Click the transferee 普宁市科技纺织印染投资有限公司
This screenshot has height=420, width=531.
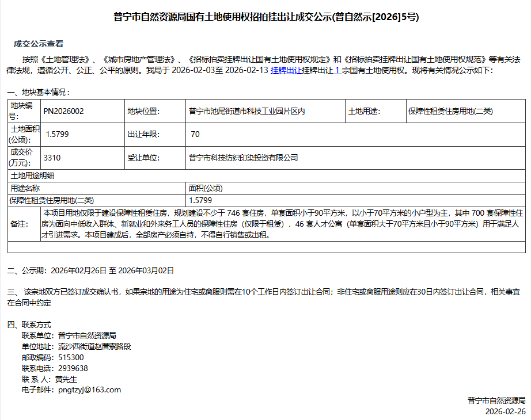pos(244,158)
